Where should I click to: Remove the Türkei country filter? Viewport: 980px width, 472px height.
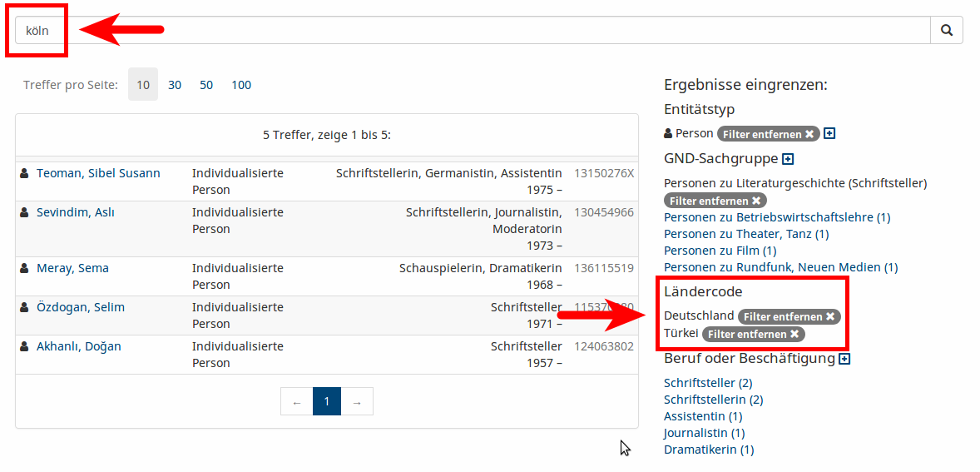pos(753,335)
